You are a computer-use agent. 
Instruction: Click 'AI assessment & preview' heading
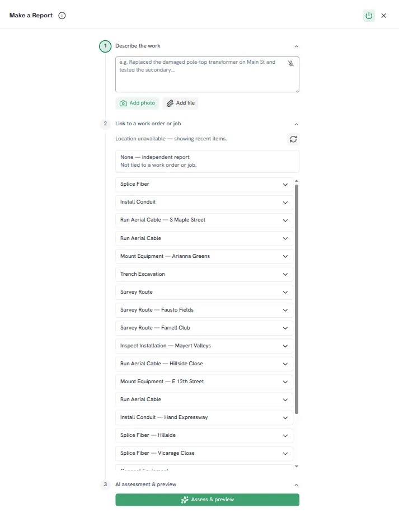point(146,484)
